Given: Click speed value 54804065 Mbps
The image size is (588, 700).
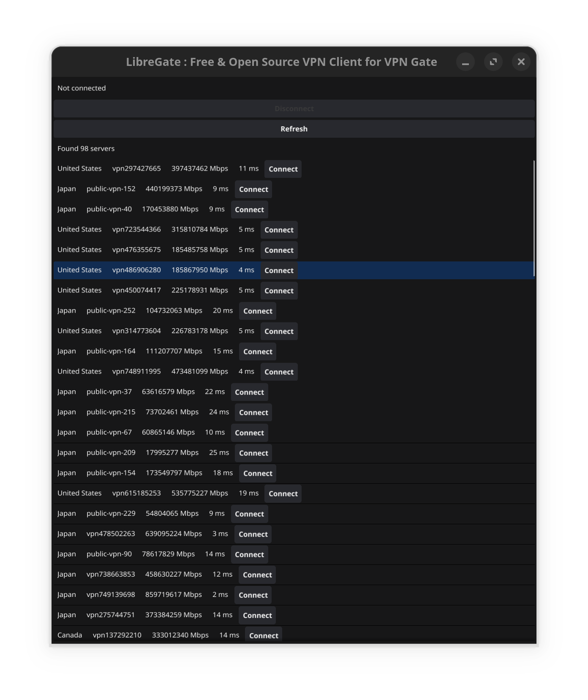Looking at the screenshot, I should point(172,513).
